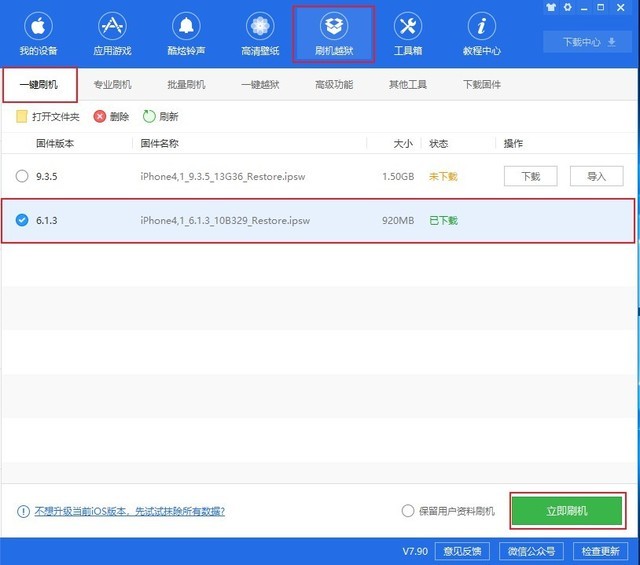The width and height of the screenshot is (640, 565).
Task: Open settings gear icon in title bar
Action: pos(568,7)
